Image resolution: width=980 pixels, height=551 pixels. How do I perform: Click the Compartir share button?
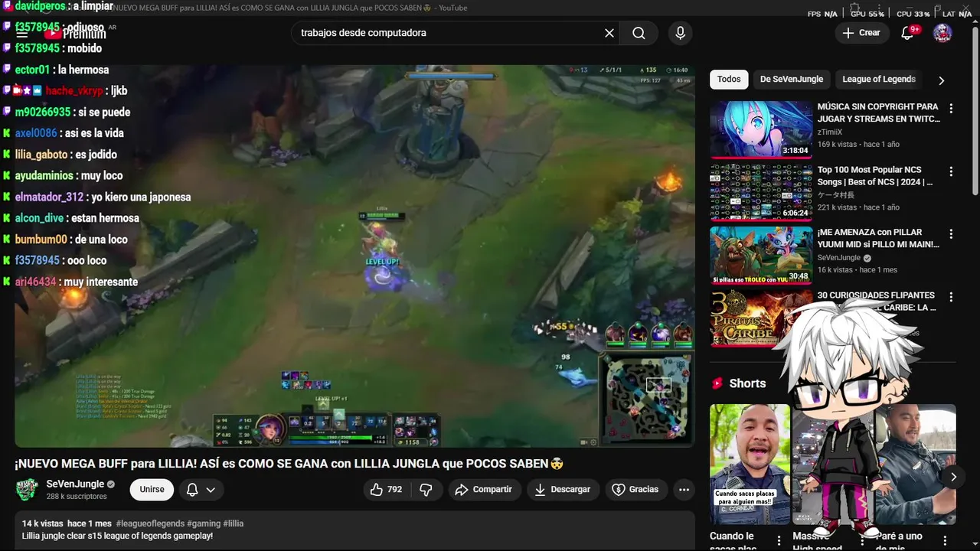coord(485,490)
